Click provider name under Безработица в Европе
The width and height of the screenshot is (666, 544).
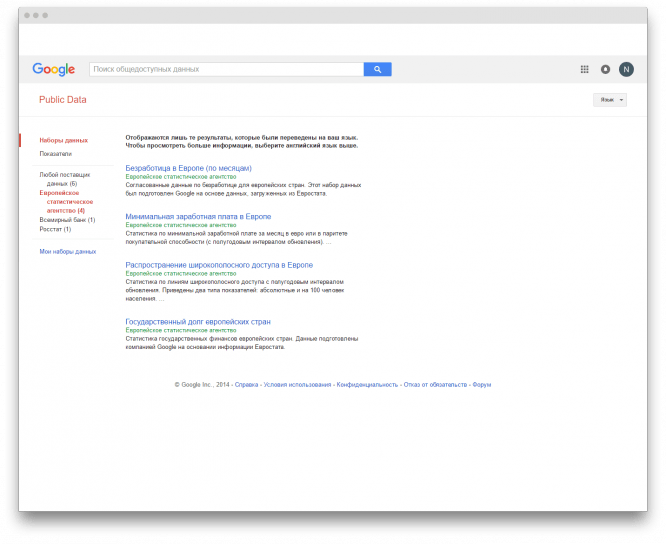(181, 177)
